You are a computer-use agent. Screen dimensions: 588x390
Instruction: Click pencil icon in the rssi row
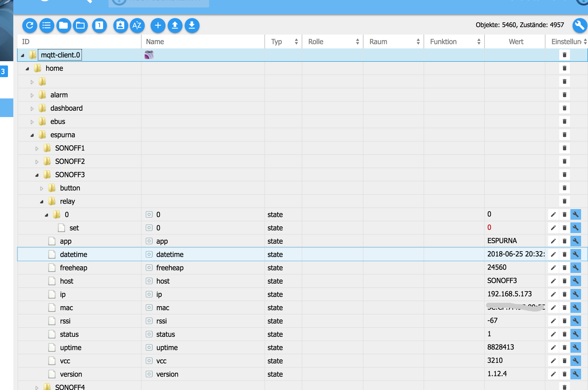(x=553, y=321)
